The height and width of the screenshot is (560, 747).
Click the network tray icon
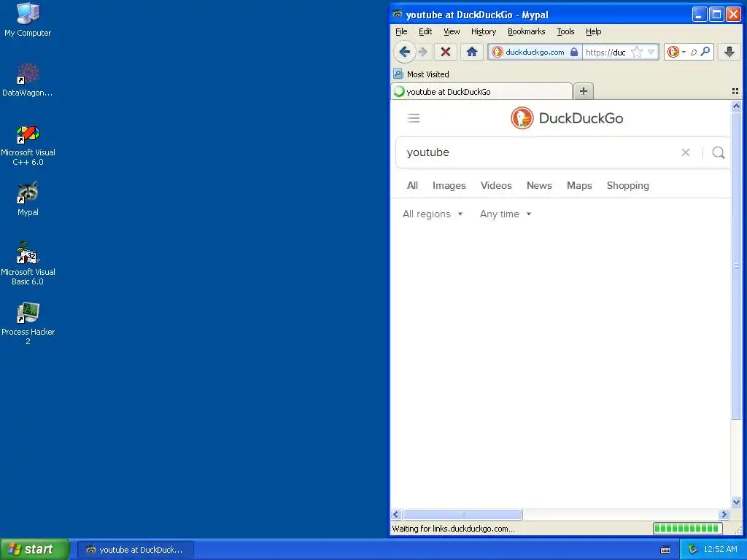coord(692,549)
